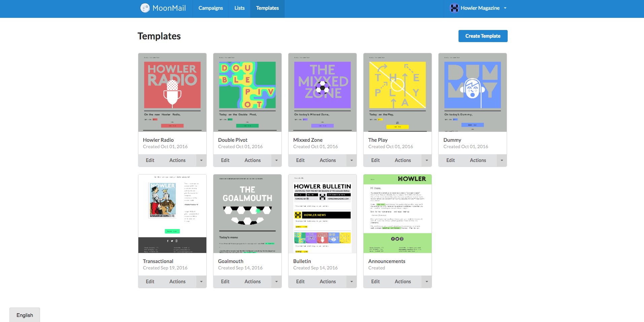Open the Double Pivot template thumbnail
The width and height of the screenshot is (644, 322).
247,92
